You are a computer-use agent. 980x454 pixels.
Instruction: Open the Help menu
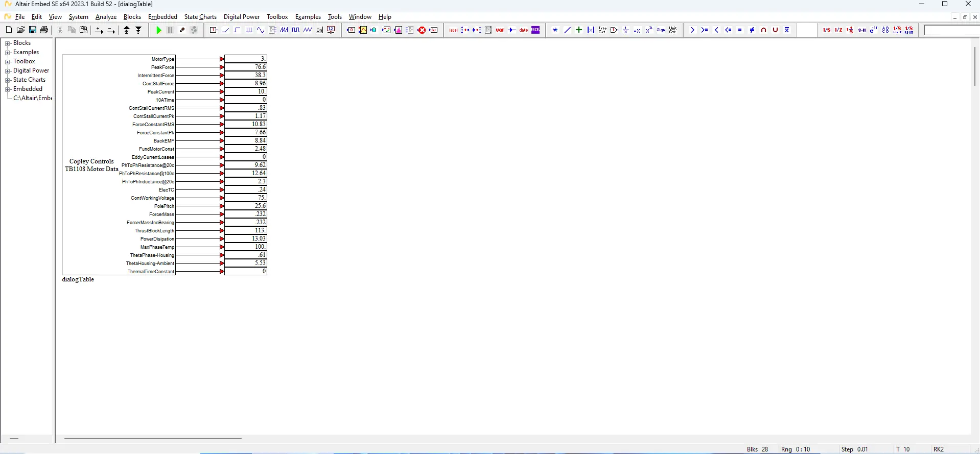385,17
